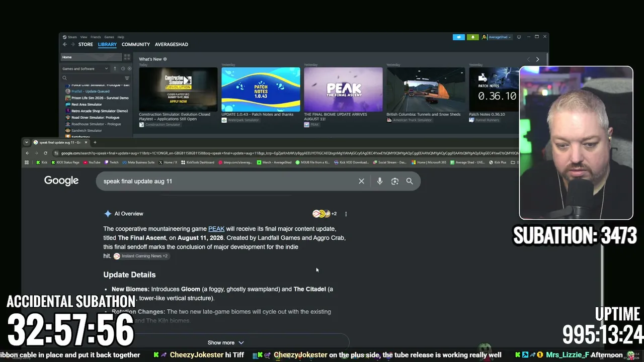
Task: Open Chrome tab search dropdown arrow
Action: (27, 142)
